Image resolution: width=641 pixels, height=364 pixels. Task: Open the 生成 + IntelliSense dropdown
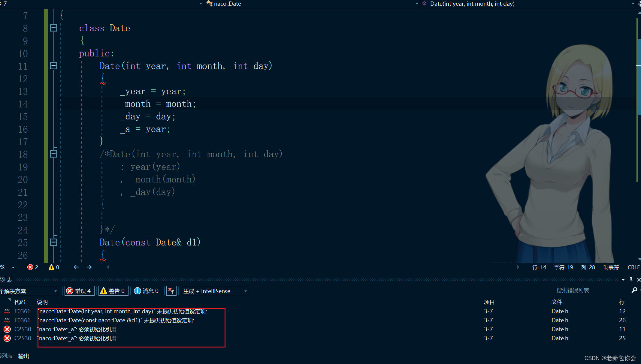click(x=215, y=291)
